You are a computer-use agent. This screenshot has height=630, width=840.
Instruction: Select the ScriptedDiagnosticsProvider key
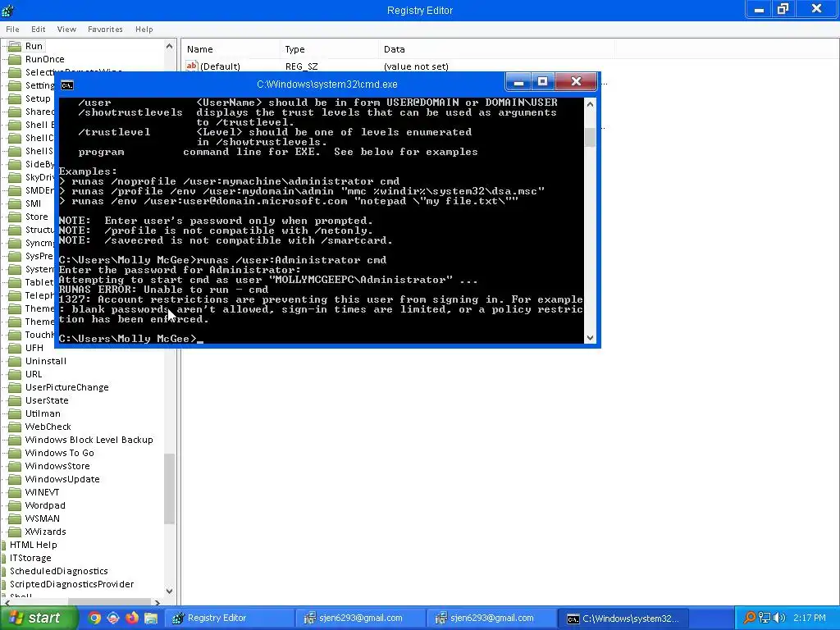coord(72,584)
